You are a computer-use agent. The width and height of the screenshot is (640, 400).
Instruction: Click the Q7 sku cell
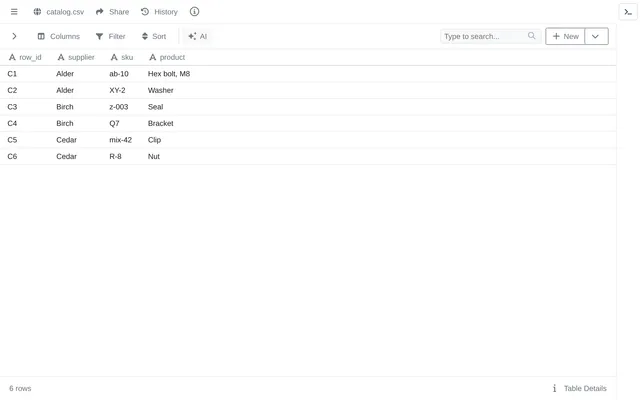point(114,123)
